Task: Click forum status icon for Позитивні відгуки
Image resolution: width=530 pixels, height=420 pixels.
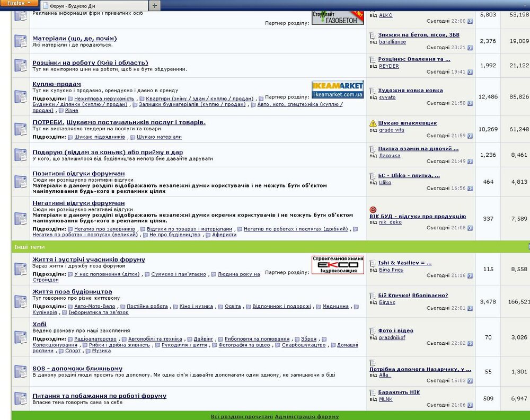Action: (x=21, y=182)
